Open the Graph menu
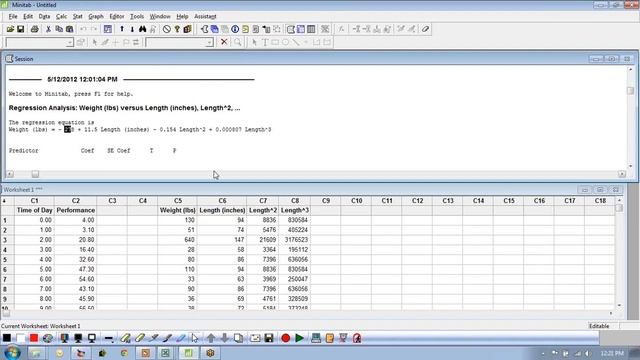 point(96,16)
